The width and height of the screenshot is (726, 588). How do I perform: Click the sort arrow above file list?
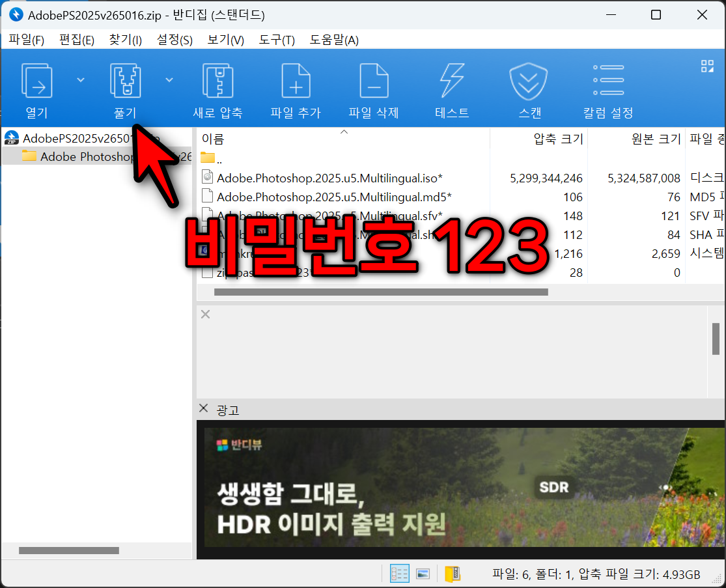coord(344,132)
